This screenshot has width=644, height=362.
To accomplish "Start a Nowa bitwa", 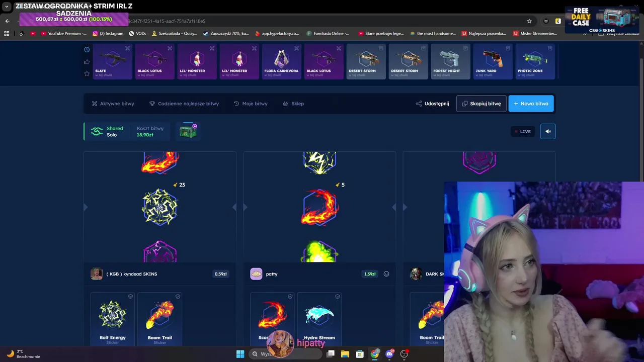I will 531,104.
